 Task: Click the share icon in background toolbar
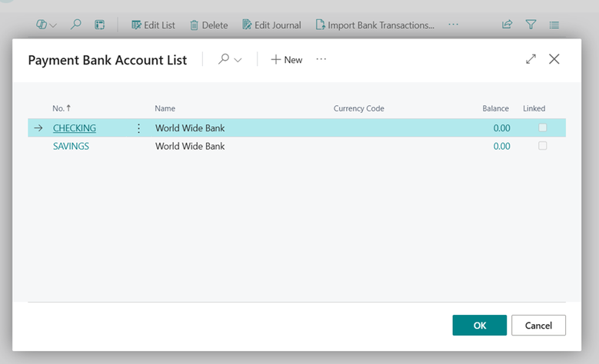point(507,25)
